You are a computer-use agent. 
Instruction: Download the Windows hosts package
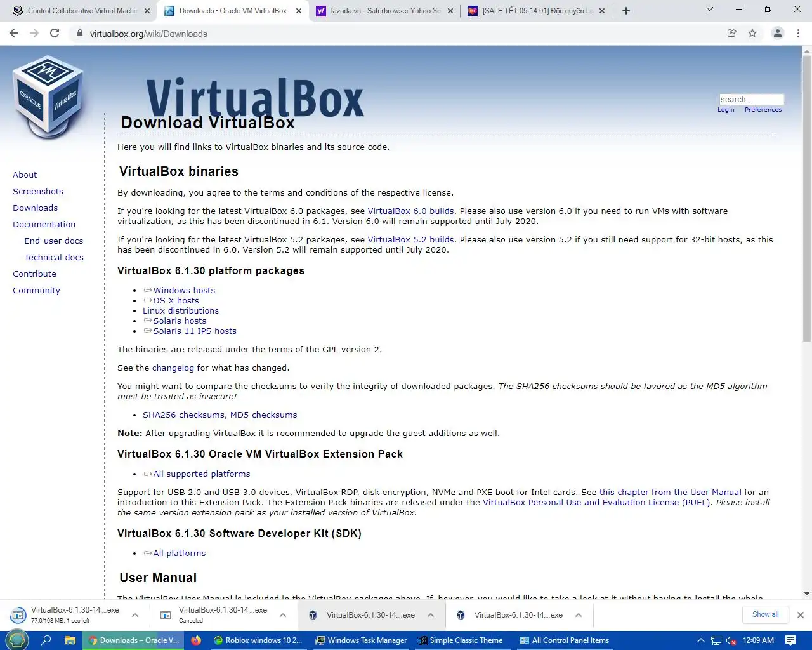pyautogui.click(x=184, y=291)
